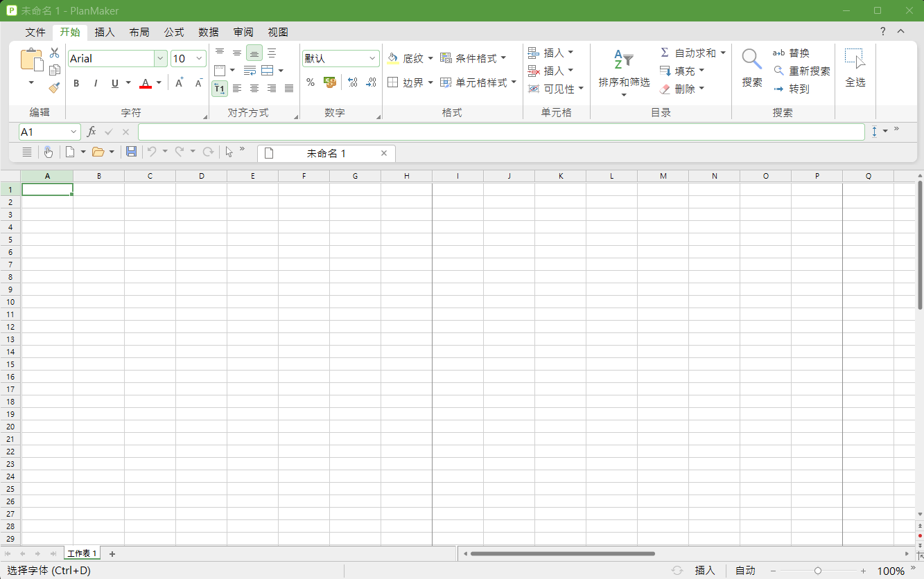924x579 pixels.
Task: Toggle bottom vertical alignment button
Action: pyautogui.click(x=254, y=53)
